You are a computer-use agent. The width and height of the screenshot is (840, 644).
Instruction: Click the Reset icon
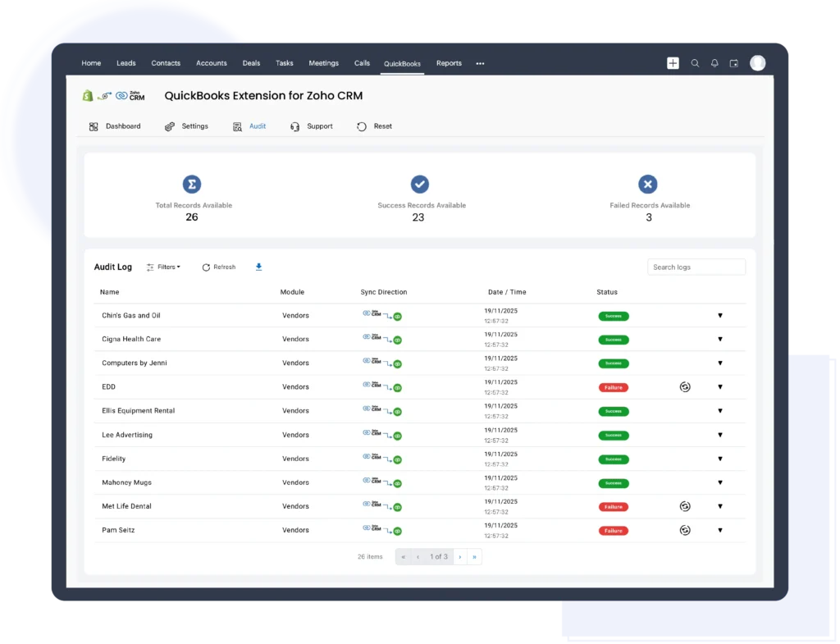(x=360, y=126)
